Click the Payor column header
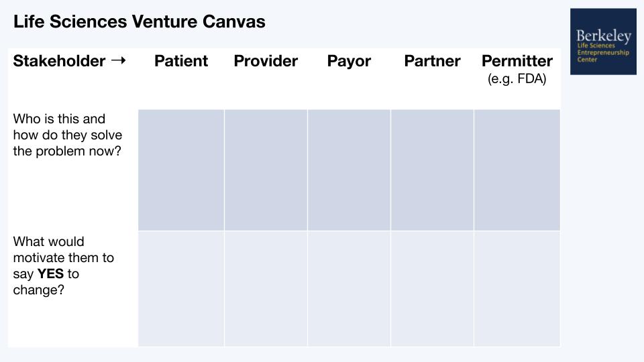 [x=349, y=61]
